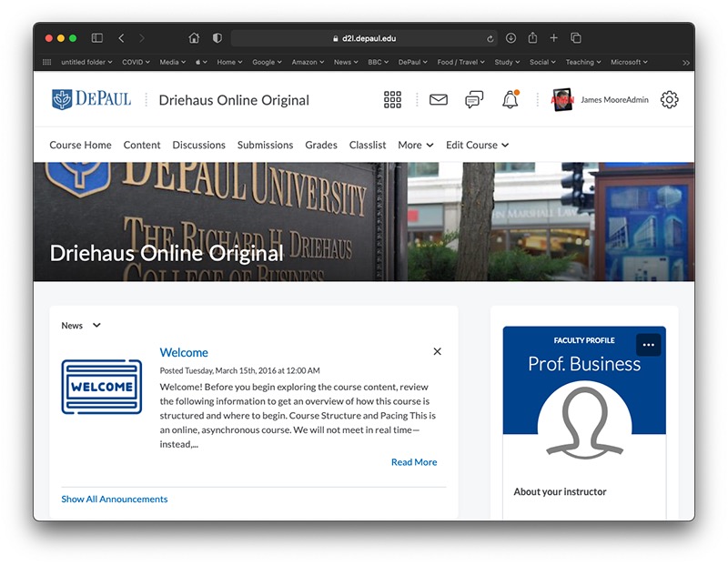Click the Read More link
Screen dimensions: 728x565
[x=414, y=462]
